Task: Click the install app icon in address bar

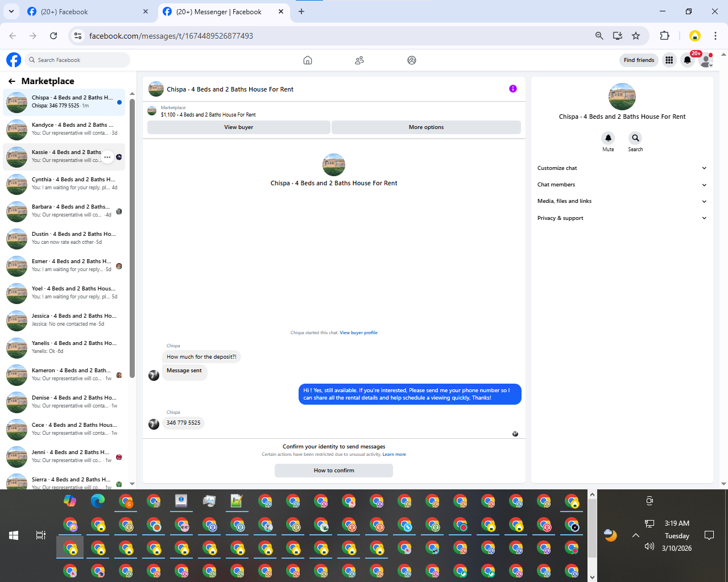Action: (618, 36)
